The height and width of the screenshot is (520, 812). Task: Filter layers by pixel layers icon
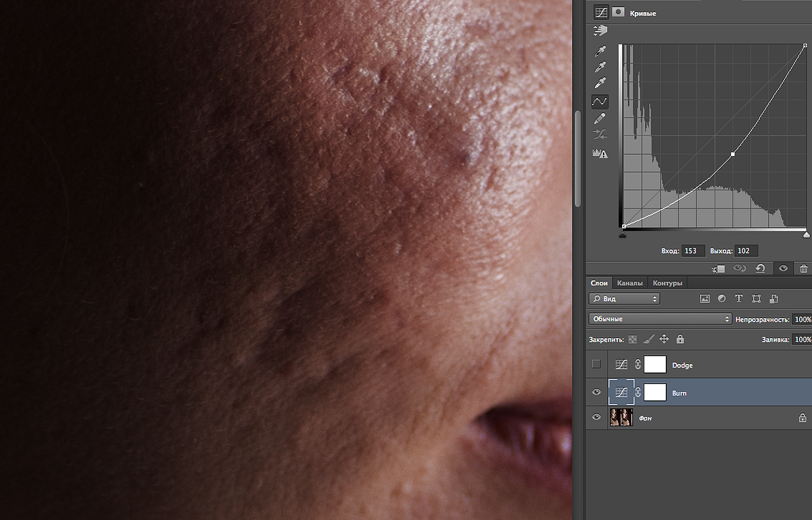pos(704,299)
